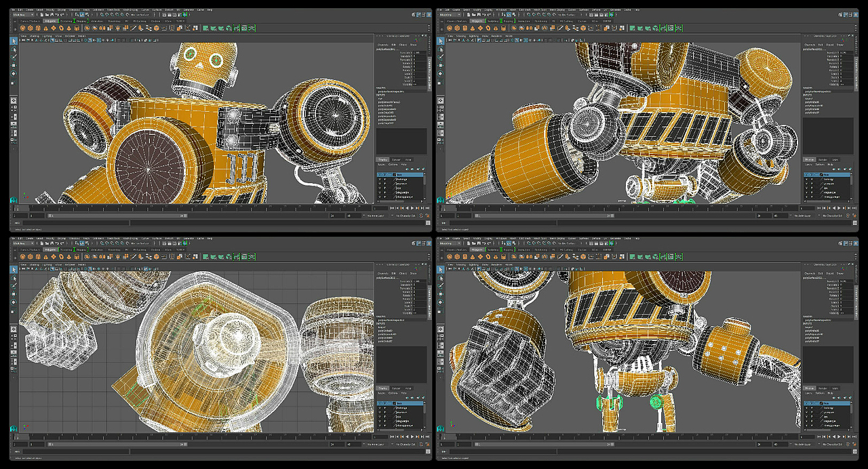Go to end of playback range, top-left window
The width and height of the screenshot is (868, 469).
tap(427, 208)
